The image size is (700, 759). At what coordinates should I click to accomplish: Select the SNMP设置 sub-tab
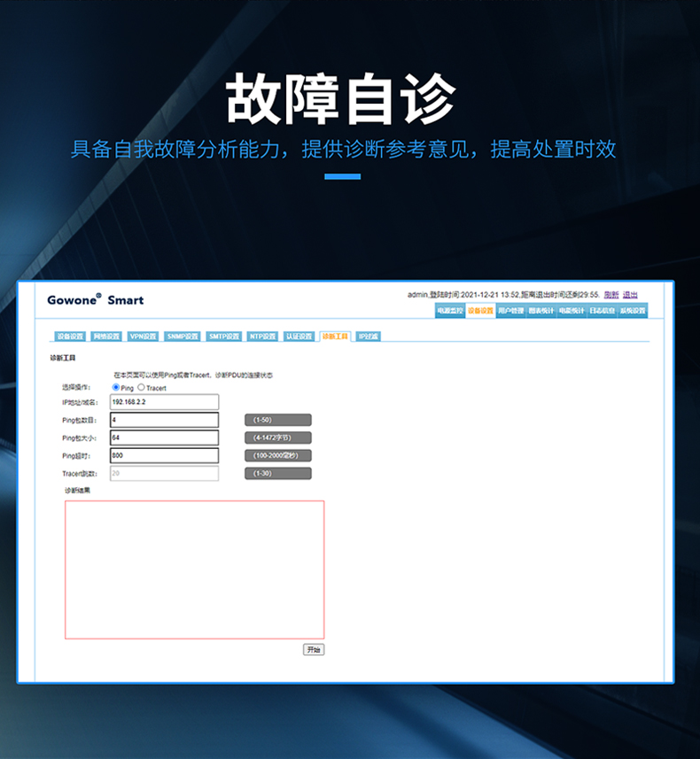click(x=183, y=337)
